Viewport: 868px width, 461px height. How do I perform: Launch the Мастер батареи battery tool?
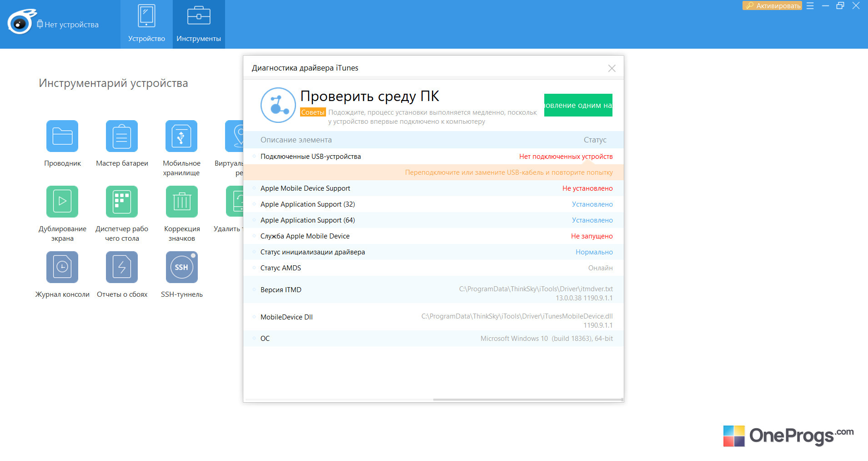pos(122,136)
